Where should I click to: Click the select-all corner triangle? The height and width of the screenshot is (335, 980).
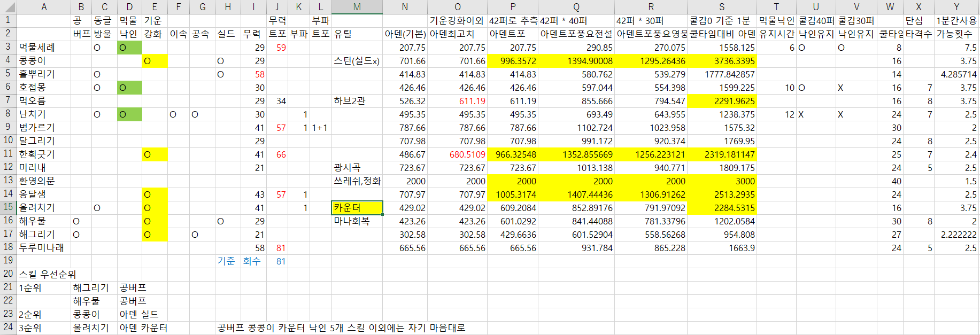coord(8,7)
